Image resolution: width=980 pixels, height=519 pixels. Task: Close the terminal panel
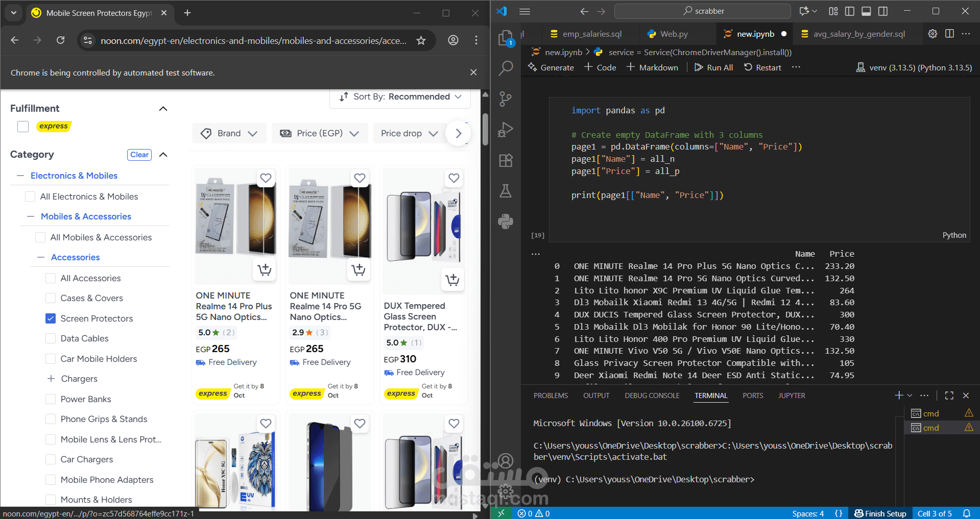[966, 396]
